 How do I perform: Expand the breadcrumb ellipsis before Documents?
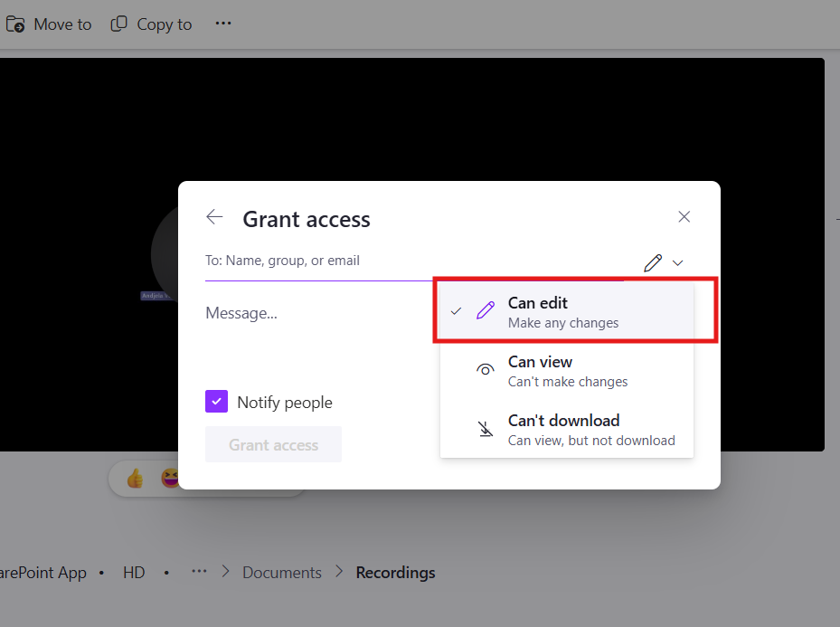(x=199, y=572)
